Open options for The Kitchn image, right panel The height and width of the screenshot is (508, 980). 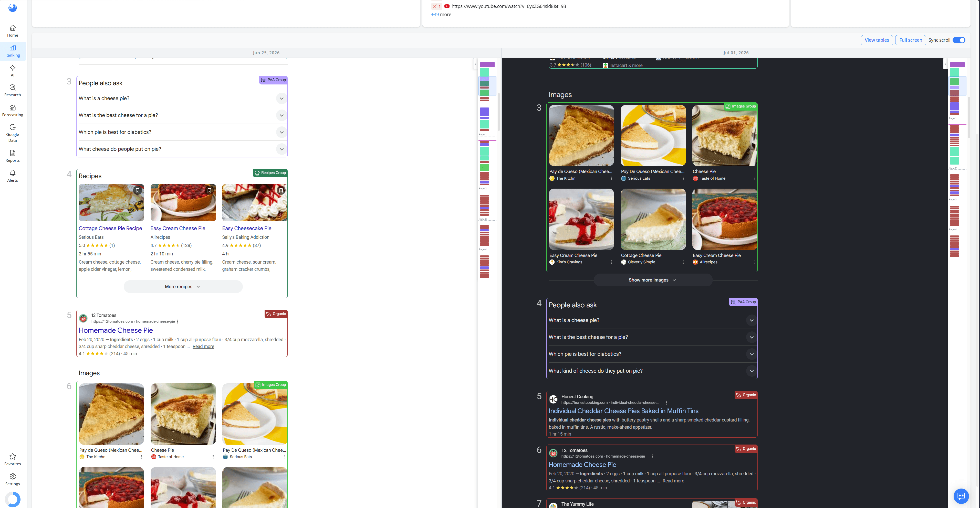[611, 178]
